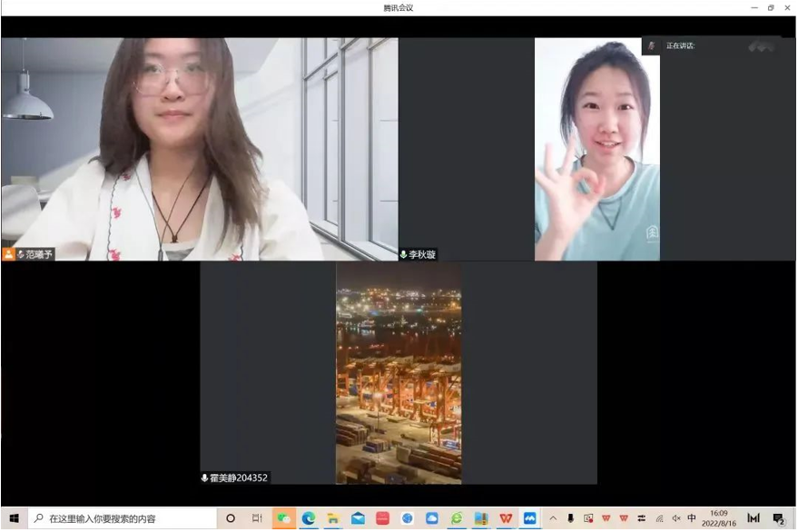Click the microphone icon beside 李秋璇
798x532 pixels.
click(x=404, y=255)
